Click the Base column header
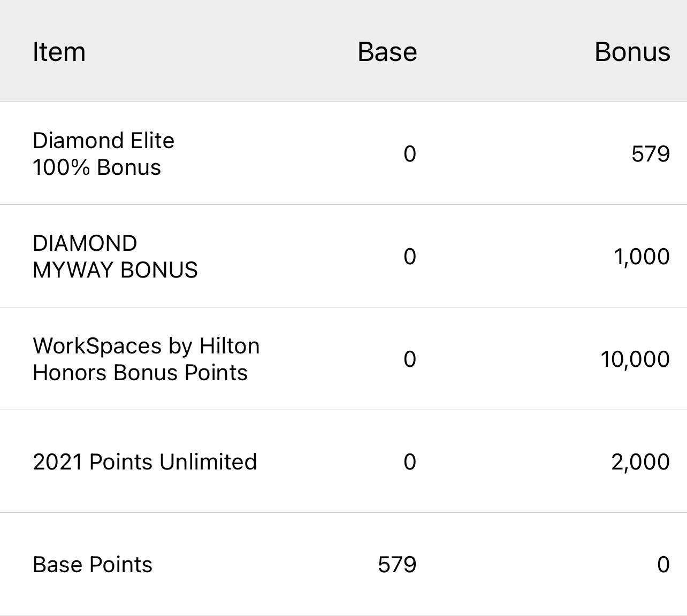The image size is (687, 616). click(387, 52)
